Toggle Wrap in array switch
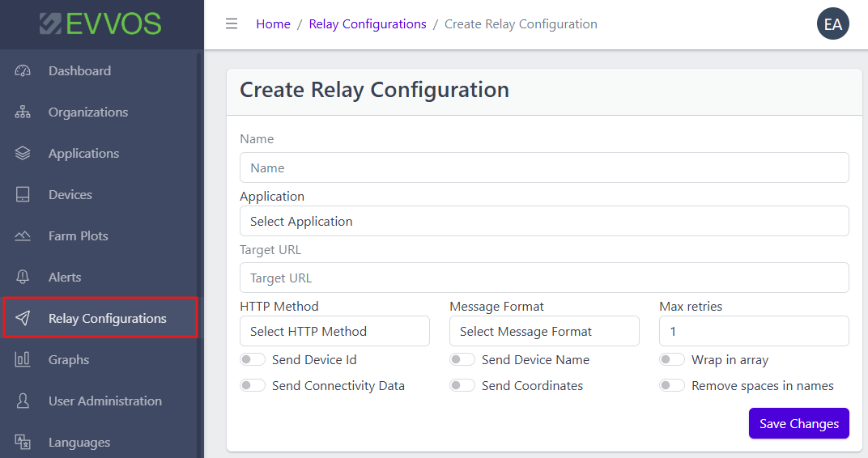This screenshot has width=868, height=458. [x=672, y=360]
